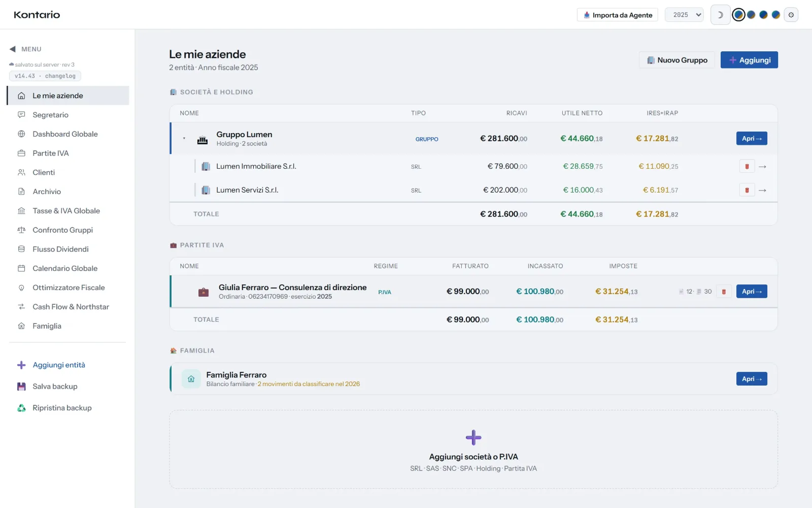Click the '2 movimenti da classificare nel 2026' text
Image resolution: width=812 pixels, height=508 pixels.
309,384
